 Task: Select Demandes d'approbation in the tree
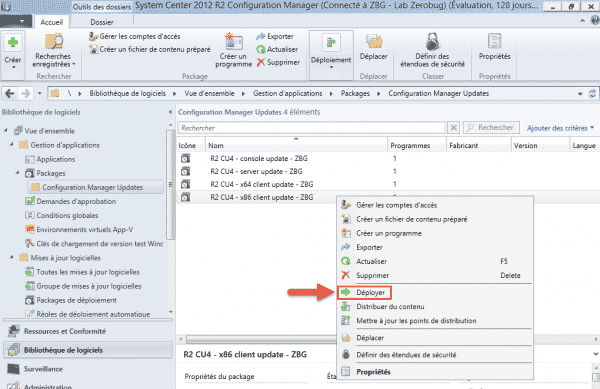click(x=76, y=202)
